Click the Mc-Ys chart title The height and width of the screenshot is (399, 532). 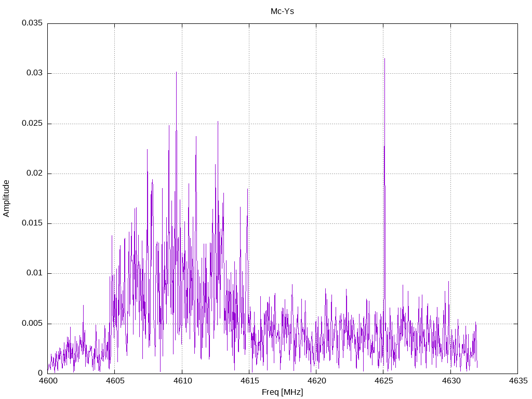click(282, 11)
